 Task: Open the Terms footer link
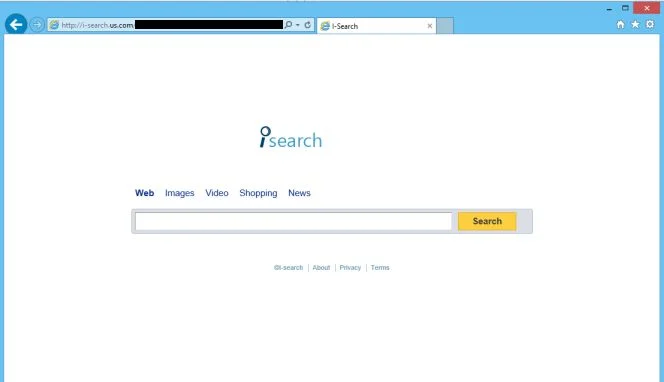coord(380,268)
